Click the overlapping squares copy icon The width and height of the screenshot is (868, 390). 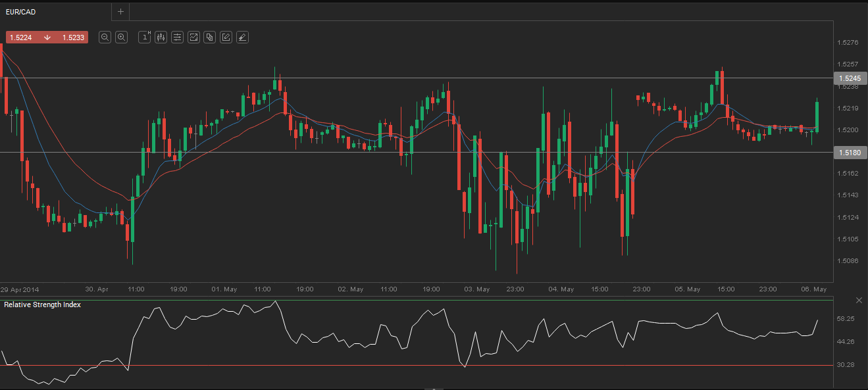210,37
